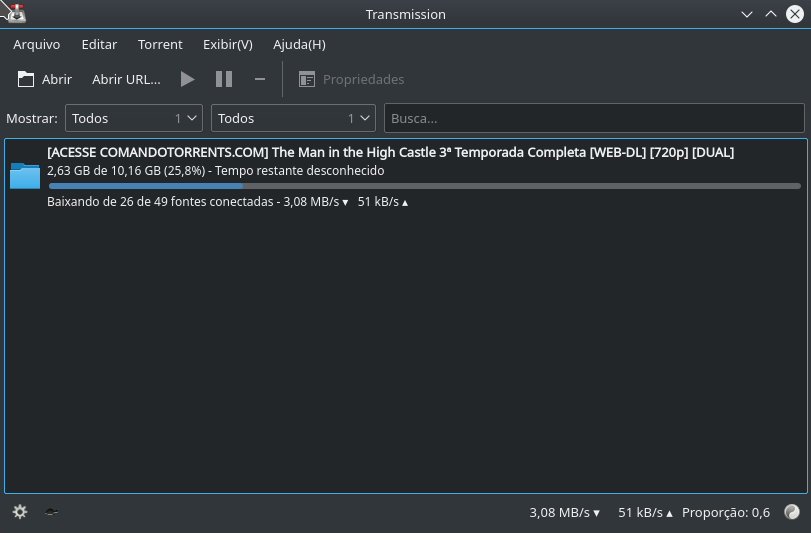
Task: Select The Man in the High Castle torrent
Action: [x=406, y=177]
